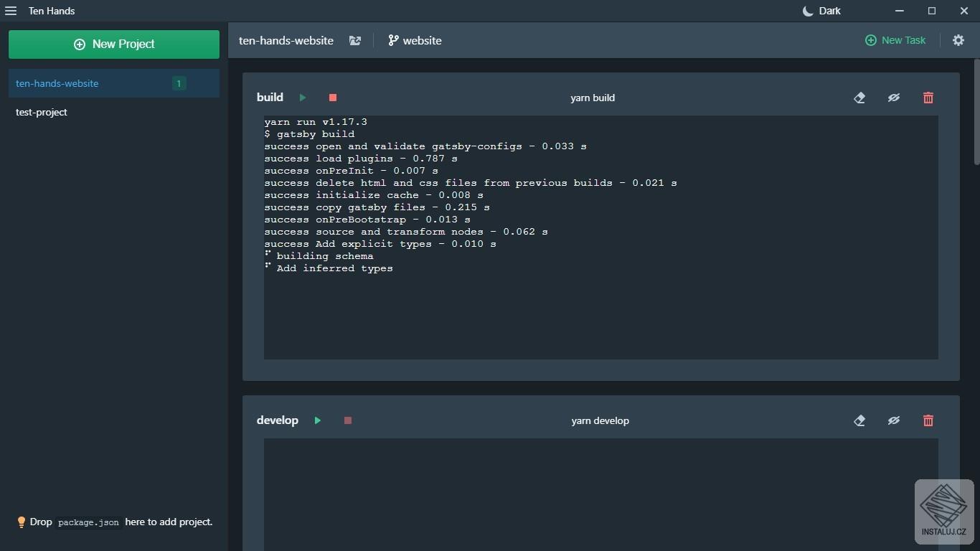Click the vertical scrollbar of the task list
980x551 pixels.
pyautogui.click(x=976, y=111)
